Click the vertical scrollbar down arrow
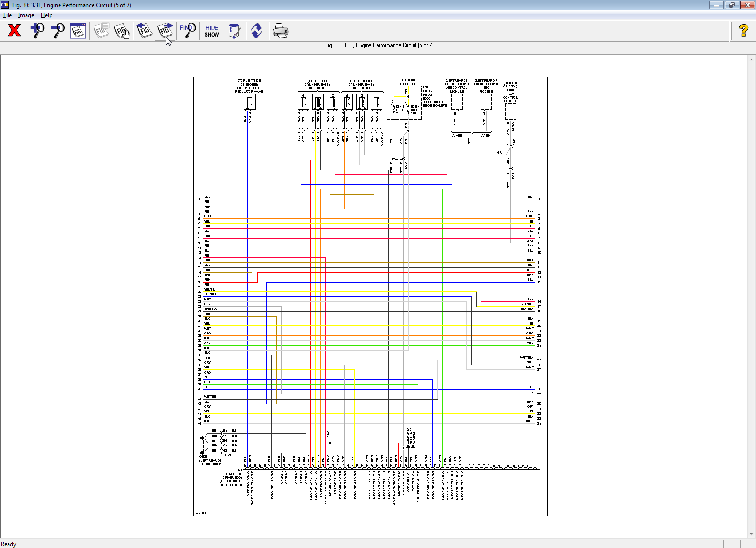756x548 pixels. pyautogui.click(x=751, y=534)
